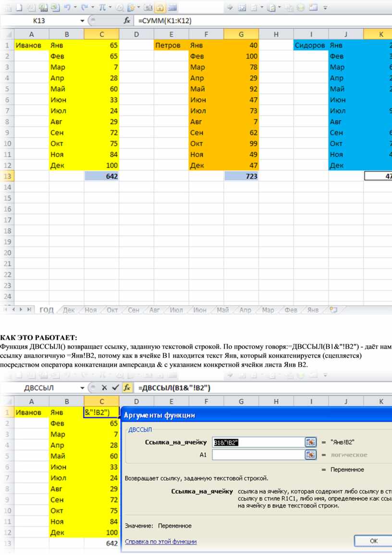Open the Undo history dropdown arrow in upper toolbar
Image resolution: width=392 pixels, height=555 pixels.
[x=75, y=7]
